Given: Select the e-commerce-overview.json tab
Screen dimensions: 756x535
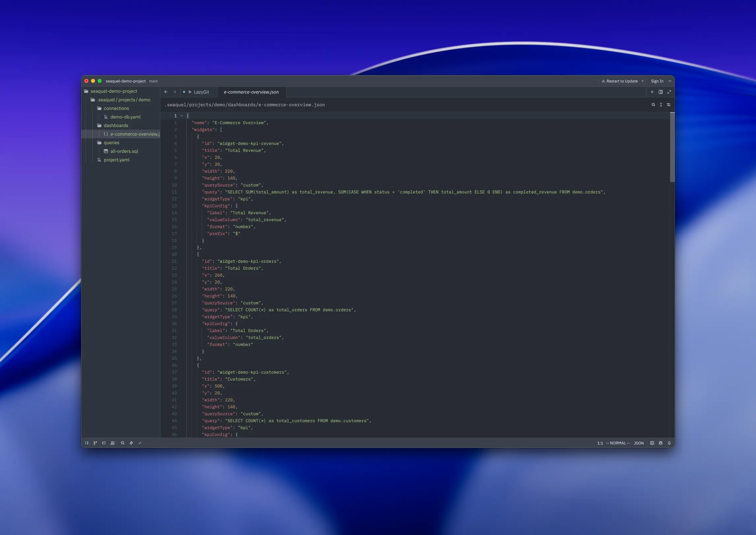Looking at the screenshot, I should pos(251,92).
